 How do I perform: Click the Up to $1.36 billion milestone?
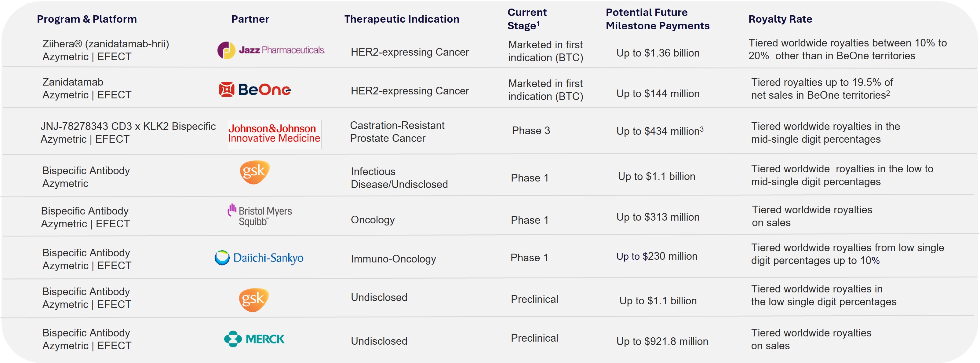coord(658,53)
